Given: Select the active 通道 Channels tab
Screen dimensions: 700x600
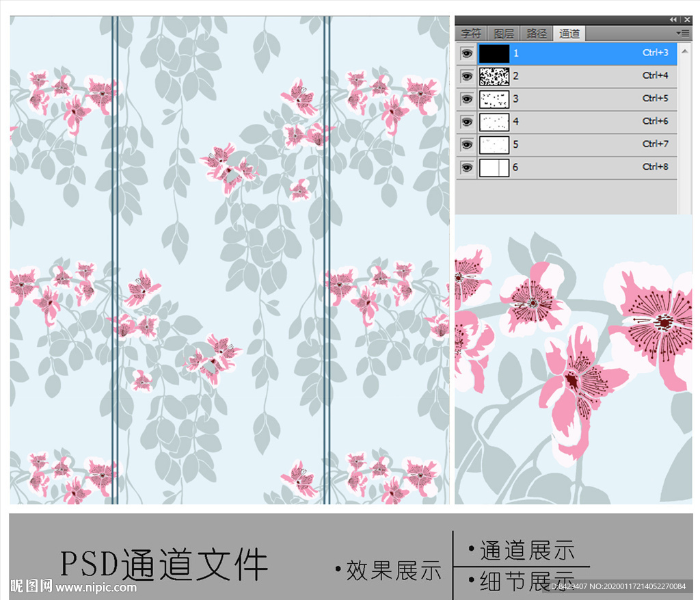Looking at the screenshot, I should click(569, 32).
